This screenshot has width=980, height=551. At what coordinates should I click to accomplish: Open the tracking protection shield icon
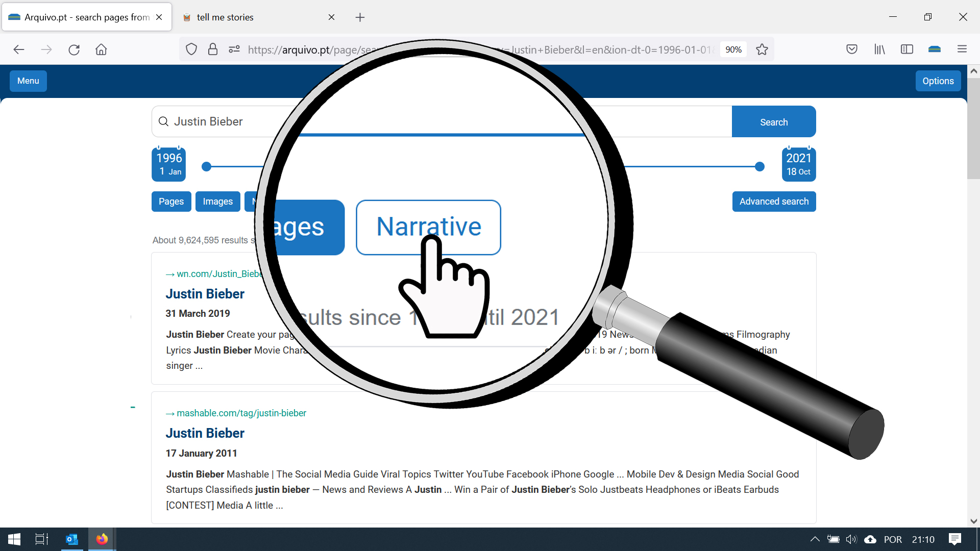[191, 49]
